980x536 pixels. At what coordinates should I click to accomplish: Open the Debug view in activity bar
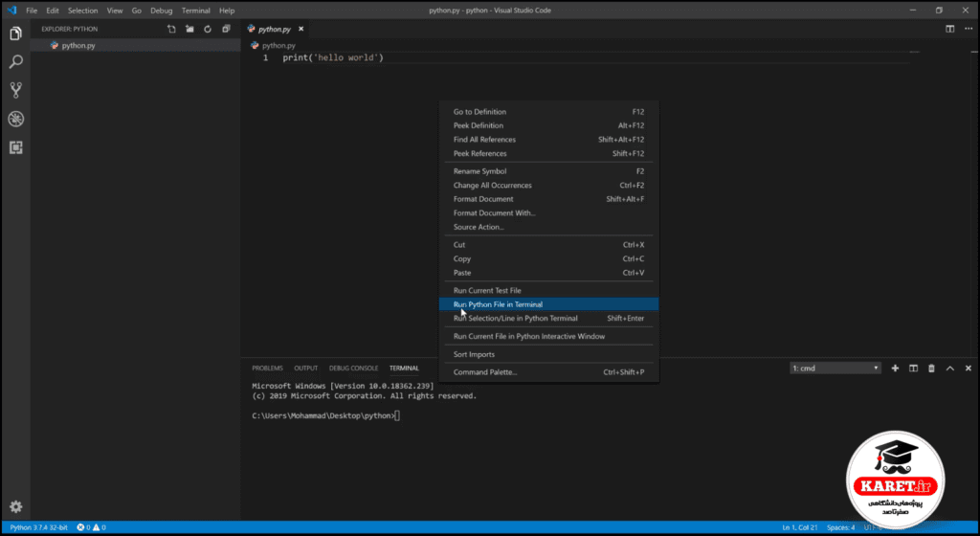(x=15, y=119)
